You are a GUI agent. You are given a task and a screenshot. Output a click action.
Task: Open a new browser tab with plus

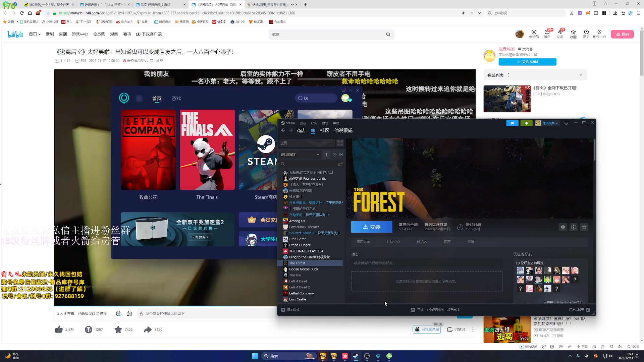click(x=305, y=4)
